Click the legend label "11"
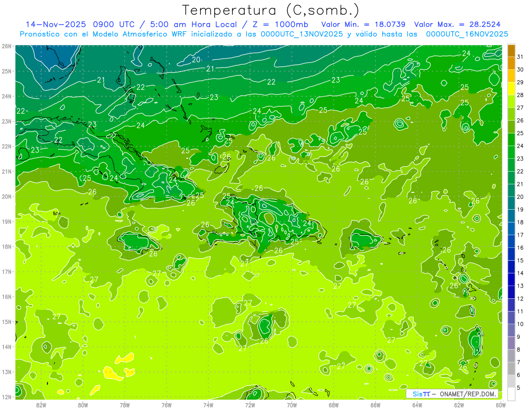Viewport: 532px width, 411px height. 520,311
